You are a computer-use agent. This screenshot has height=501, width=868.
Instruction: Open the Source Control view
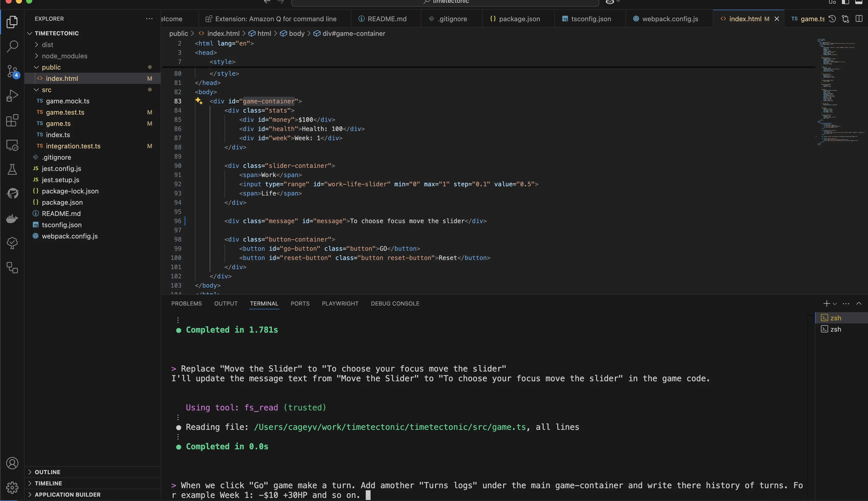pos(12,71)
